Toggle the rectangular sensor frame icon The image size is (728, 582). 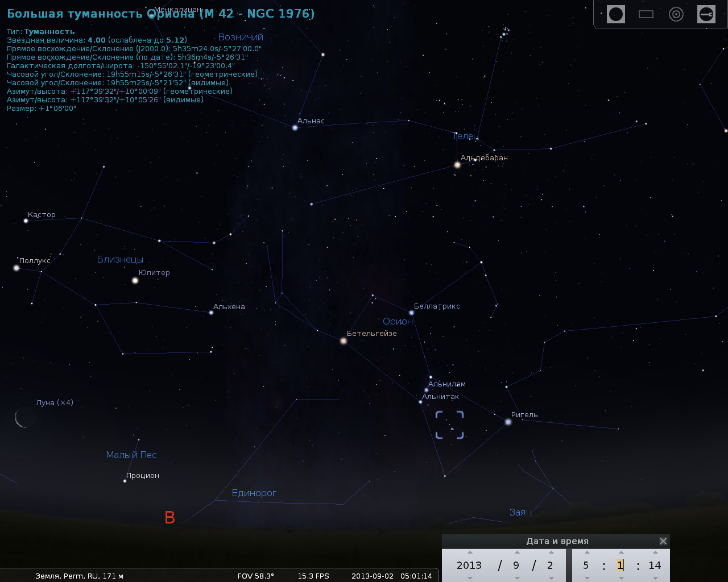tap(646, 14)
